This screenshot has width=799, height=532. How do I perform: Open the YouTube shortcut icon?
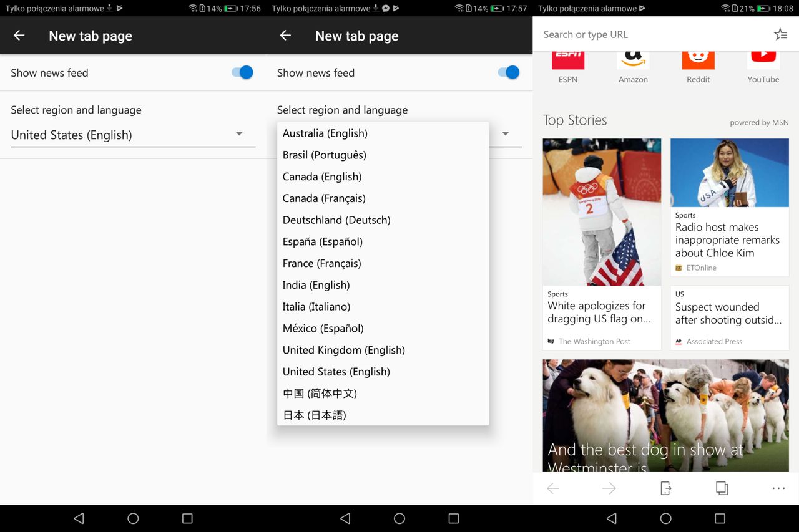(x=763, y=59)
